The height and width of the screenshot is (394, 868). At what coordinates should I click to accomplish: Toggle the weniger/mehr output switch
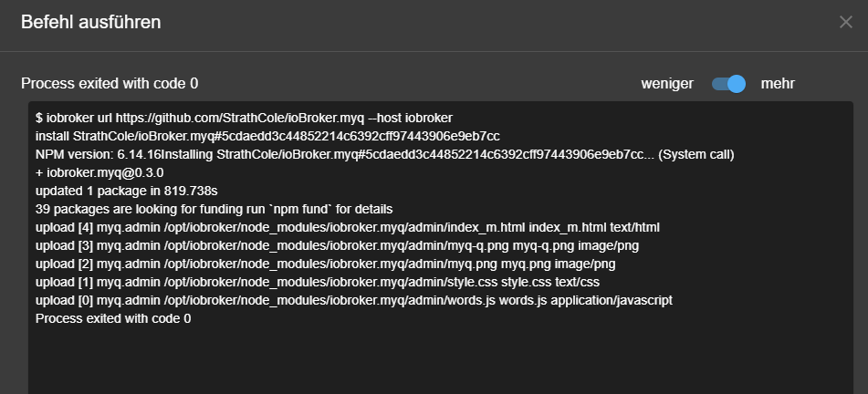point(728,84)
